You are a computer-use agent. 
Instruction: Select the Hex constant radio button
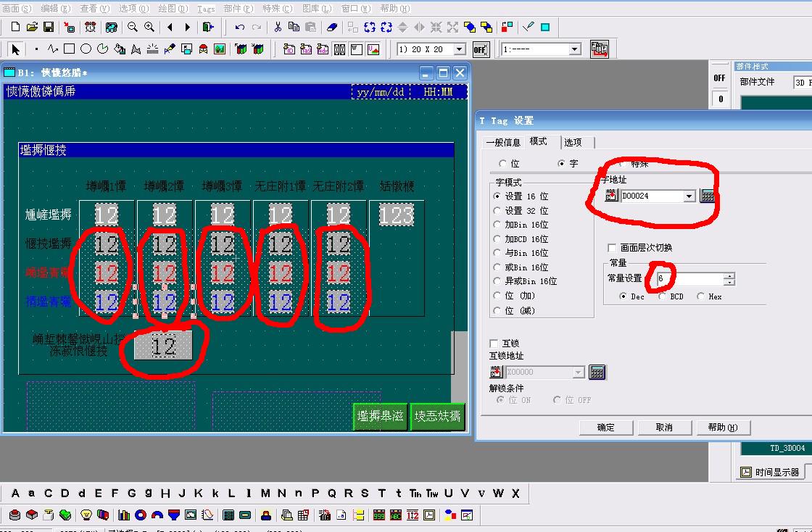[x=700, y=296]
